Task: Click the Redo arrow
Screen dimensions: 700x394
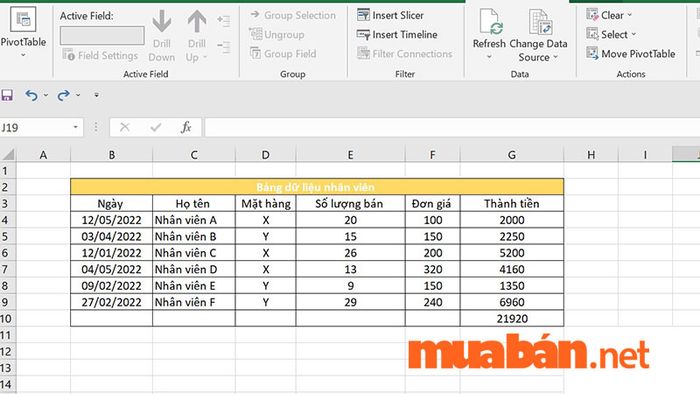Action: (x=63, y=95)
